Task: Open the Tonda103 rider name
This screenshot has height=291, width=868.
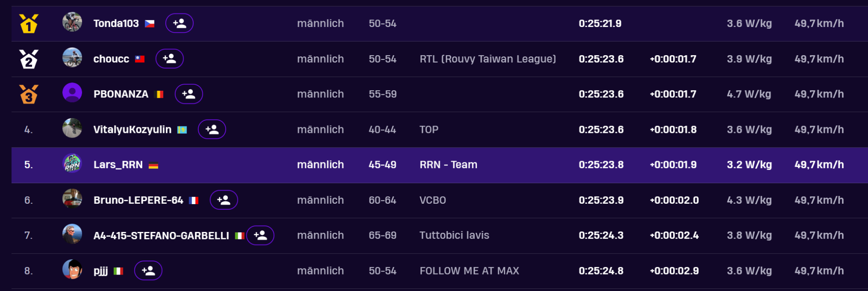Action: pos(116,23)
